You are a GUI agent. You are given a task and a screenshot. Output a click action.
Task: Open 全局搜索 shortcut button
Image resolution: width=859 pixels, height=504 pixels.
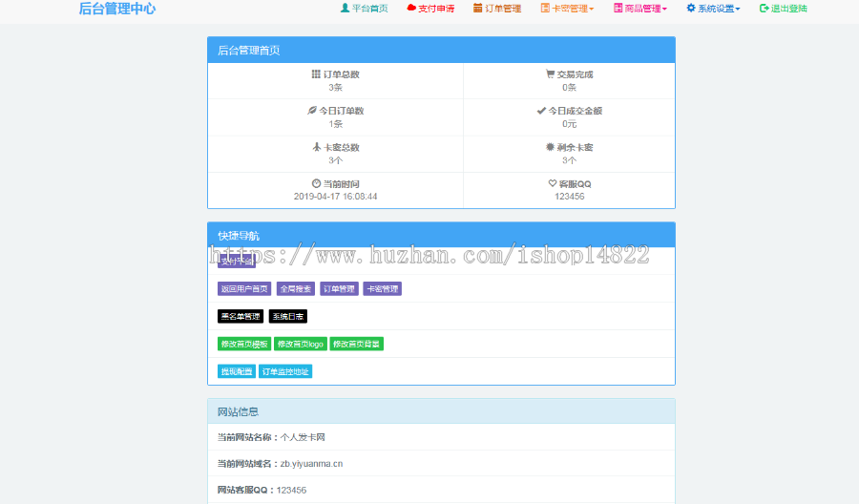pos(296,288)
